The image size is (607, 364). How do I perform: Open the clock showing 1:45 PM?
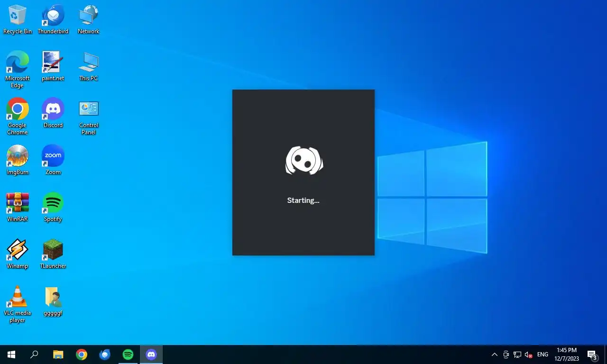click(x=567, y=355)
